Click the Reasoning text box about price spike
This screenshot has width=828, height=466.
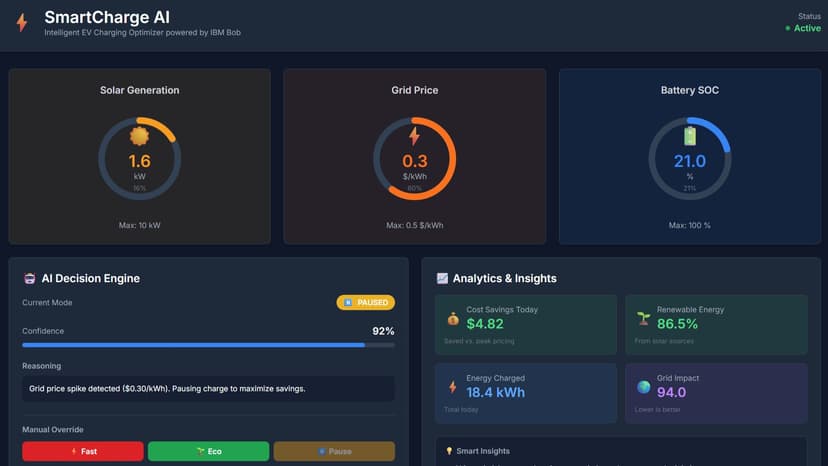(208, 388)
